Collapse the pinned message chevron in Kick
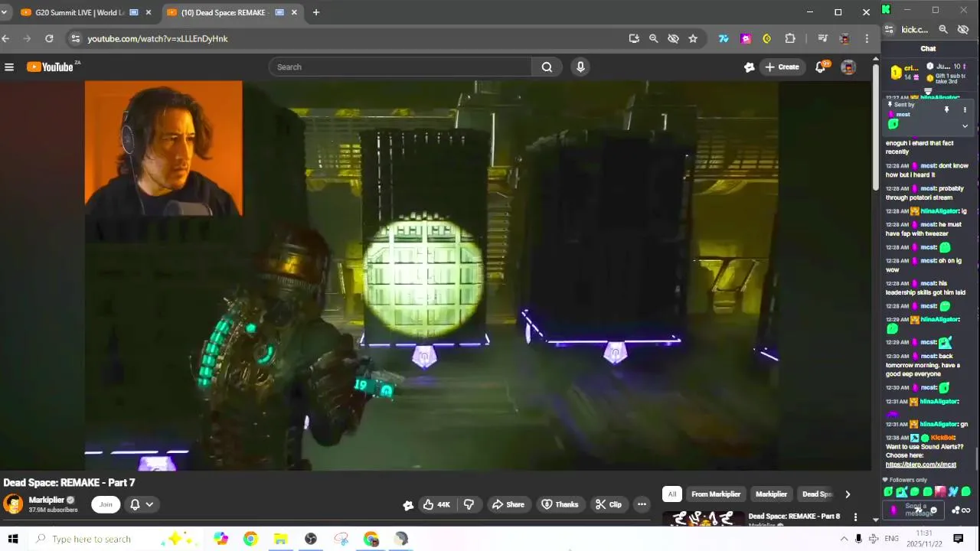 pyautogui.click(x=965, y=126)
